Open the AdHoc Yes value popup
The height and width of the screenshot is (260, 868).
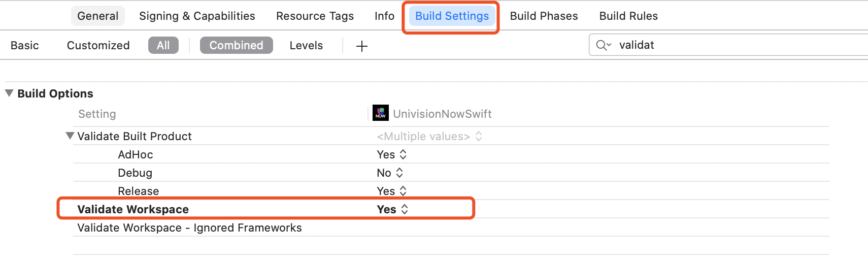click(391, 154)
